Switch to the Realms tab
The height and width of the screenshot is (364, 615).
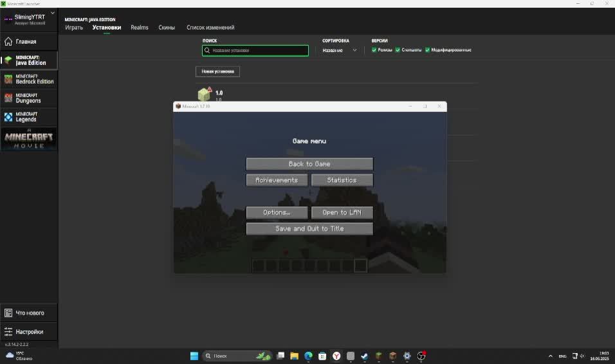pos(139,28)
